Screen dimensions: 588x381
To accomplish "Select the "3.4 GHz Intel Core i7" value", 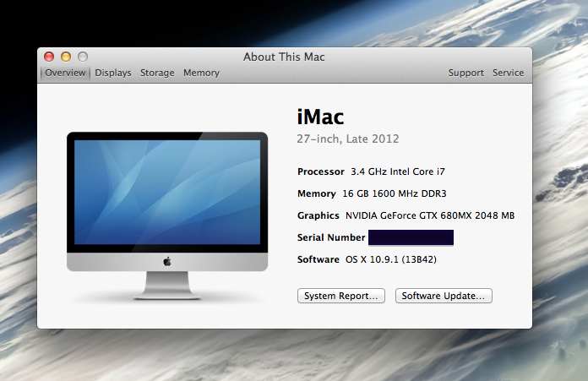I will pyautogui.click(x=398, y=171).
